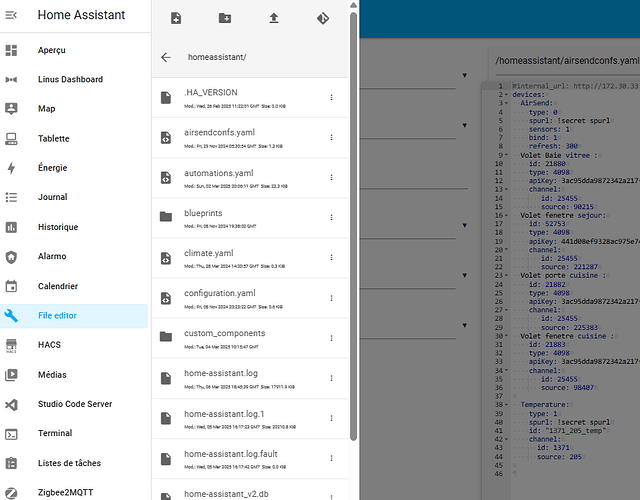The image size is (640, 500).
Task: Fold Temperature block at line 38
Action: point(507,404)
